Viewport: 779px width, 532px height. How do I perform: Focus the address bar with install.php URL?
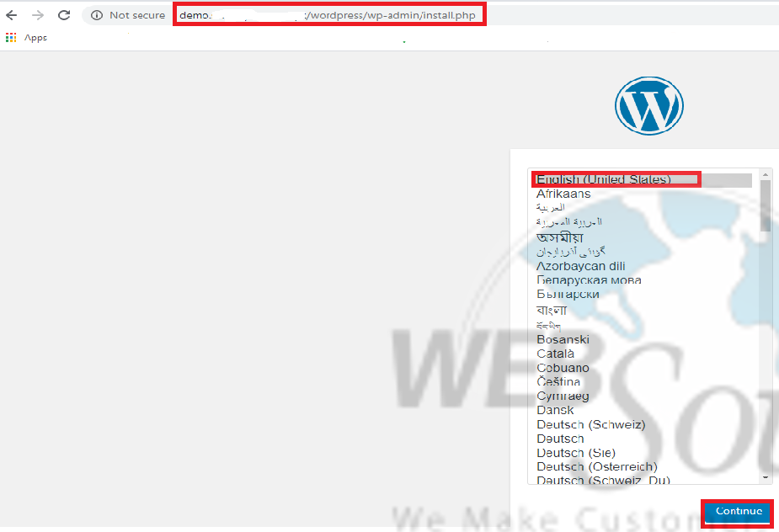329,15
